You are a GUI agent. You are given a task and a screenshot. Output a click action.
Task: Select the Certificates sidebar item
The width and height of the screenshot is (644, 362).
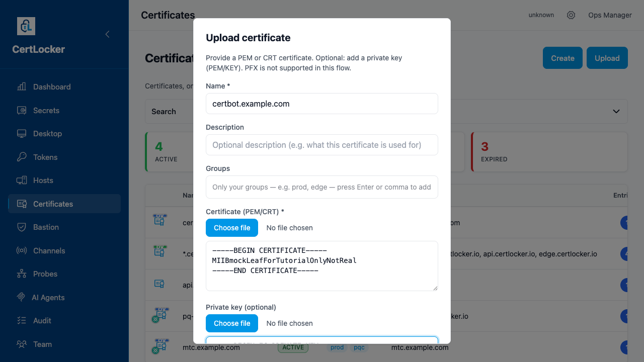pos(64,204)
